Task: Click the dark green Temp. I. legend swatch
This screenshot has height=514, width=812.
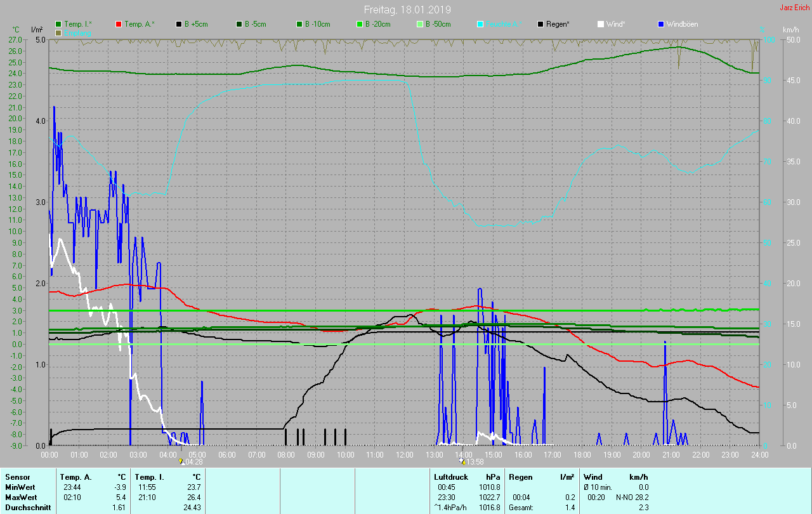Action: tap(58, 24)
